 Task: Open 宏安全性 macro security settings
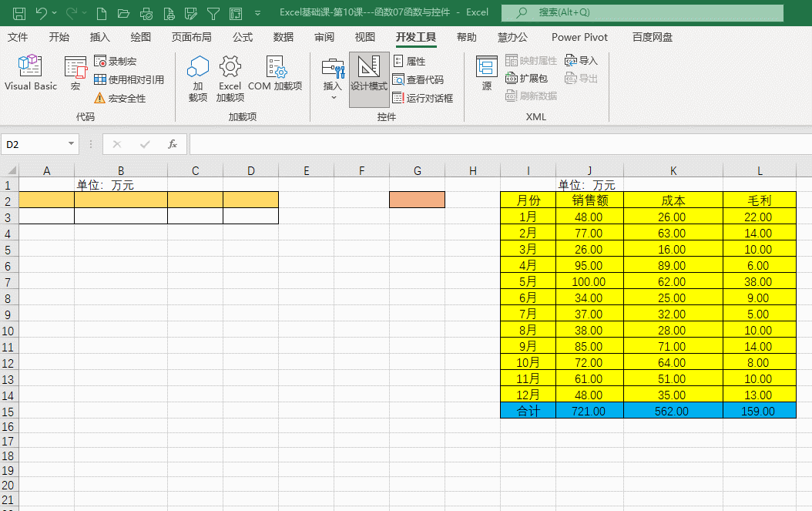[x=120, y=98]
